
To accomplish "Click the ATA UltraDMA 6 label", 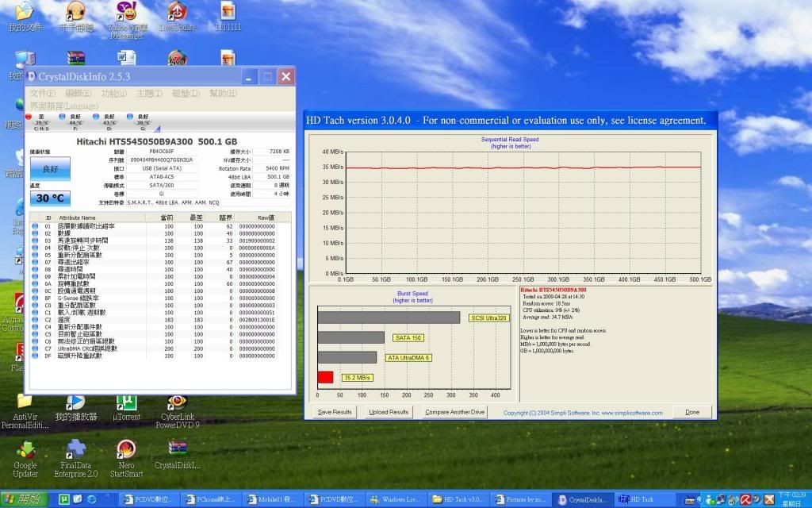I will [x=408, y=358].
